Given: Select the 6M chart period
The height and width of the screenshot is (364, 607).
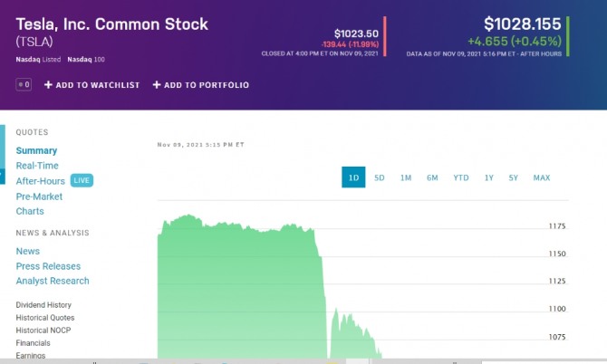Looking at the screenshot, I should 432,177.
